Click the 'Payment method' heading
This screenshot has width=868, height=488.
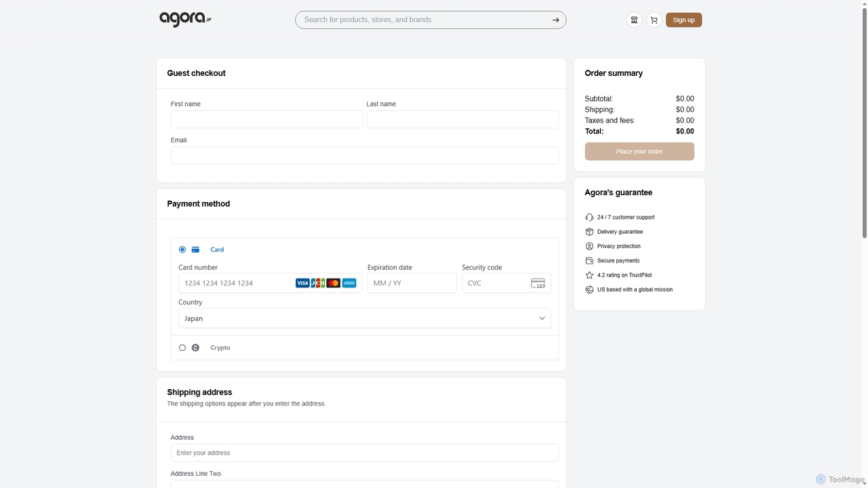198,204
